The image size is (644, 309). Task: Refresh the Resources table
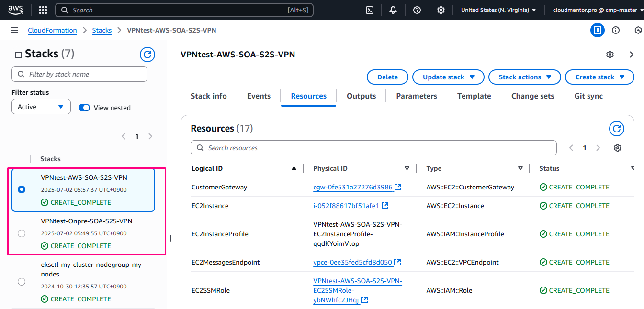617,129
